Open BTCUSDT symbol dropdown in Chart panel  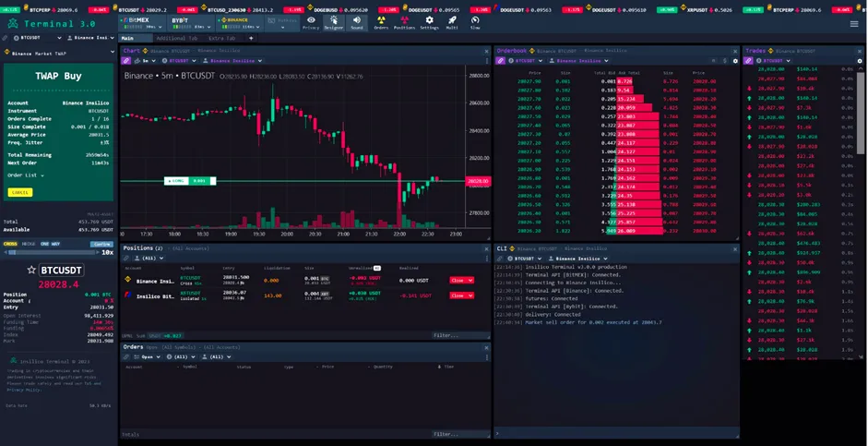click(181, 60)
